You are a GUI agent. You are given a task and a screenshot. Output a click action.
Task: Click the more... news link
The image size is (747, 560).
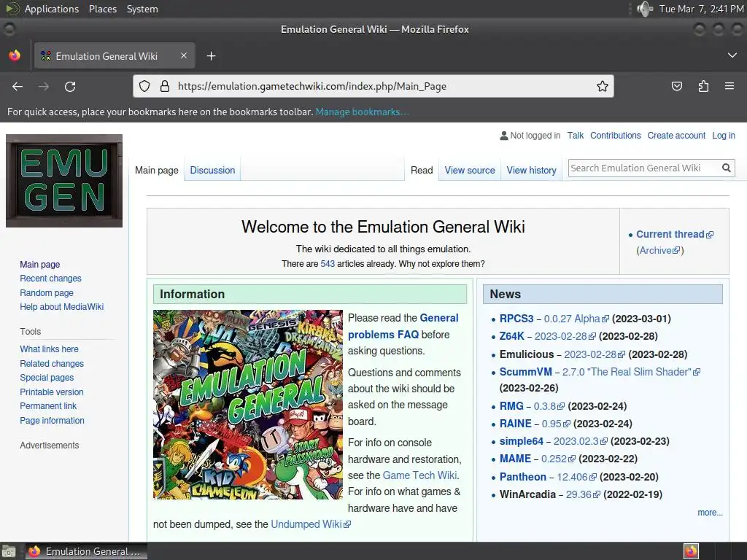coord(710,513)
